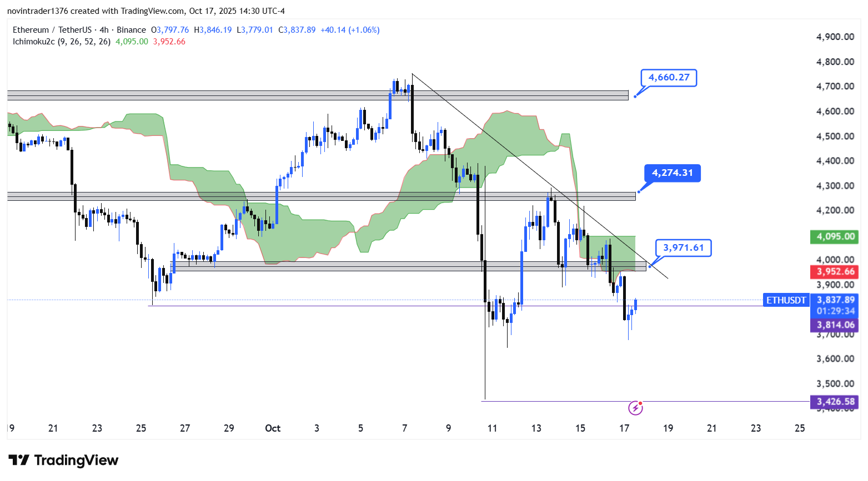Click the ETHUSDT symbol tag on chart
Viewport: 868px width, 481px height.
point(786,300)
